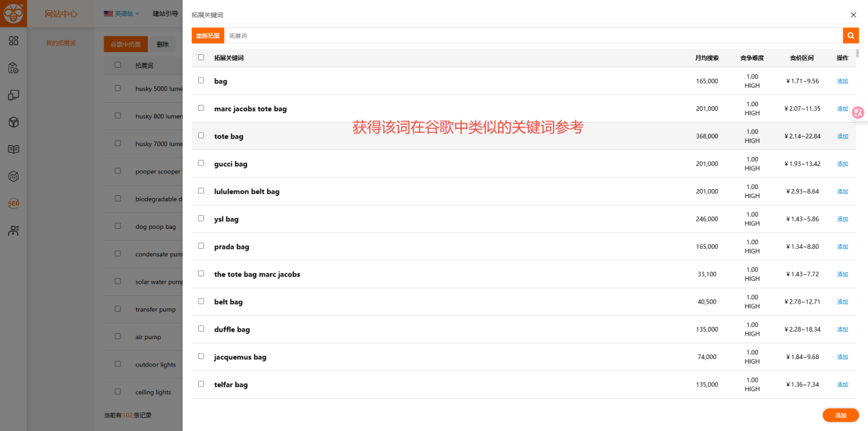Click 添加 link for 'tote bag' row
Viewport: 868px width, 431px height.
(x=843, y=136)
